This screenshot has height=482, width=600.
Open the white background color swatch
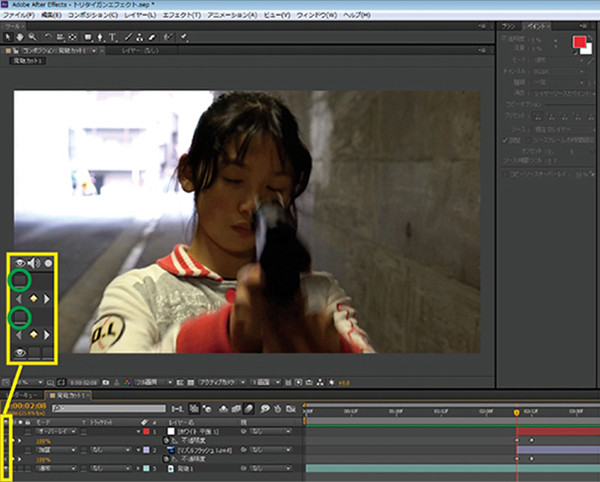point(588,49)
